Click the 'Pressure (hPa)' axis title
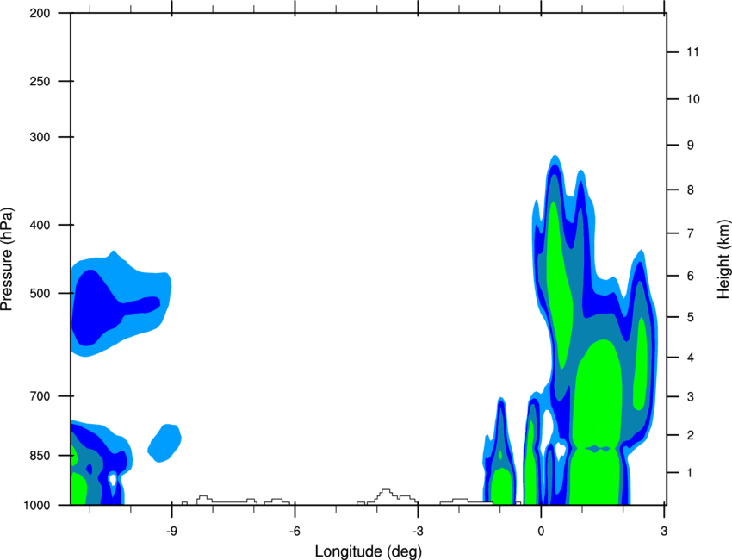 7,258
